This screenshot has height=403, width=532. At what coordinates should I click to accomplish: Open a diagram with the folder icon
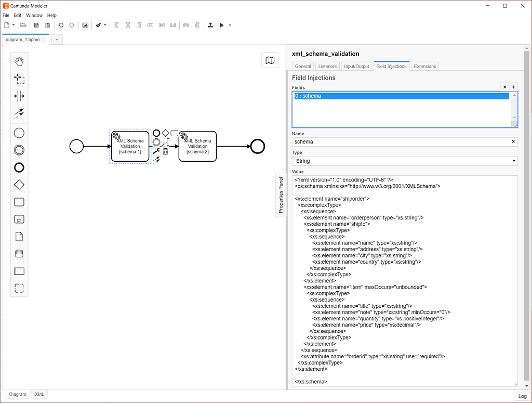pos(23,25)
